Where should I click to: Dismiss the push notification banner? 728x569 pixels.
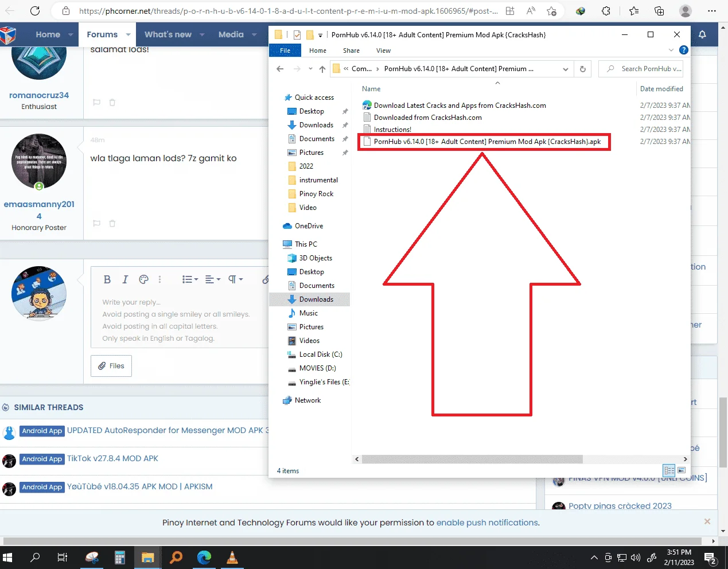(707, 521)
